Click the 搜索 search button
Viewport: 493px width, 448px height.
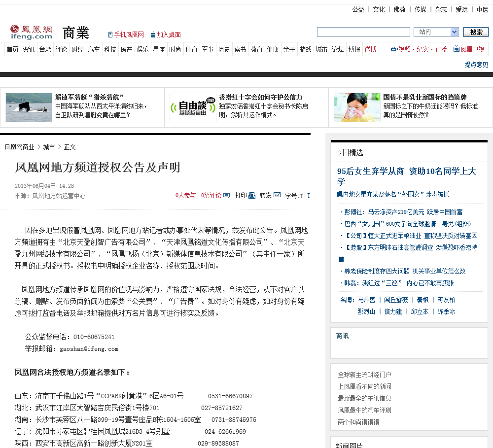(x=476, y=32)
